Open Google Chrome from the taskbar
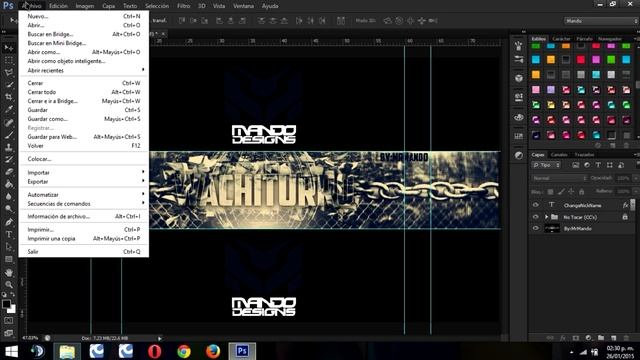This screenshot has height=360, width=640. coord(184,351)
